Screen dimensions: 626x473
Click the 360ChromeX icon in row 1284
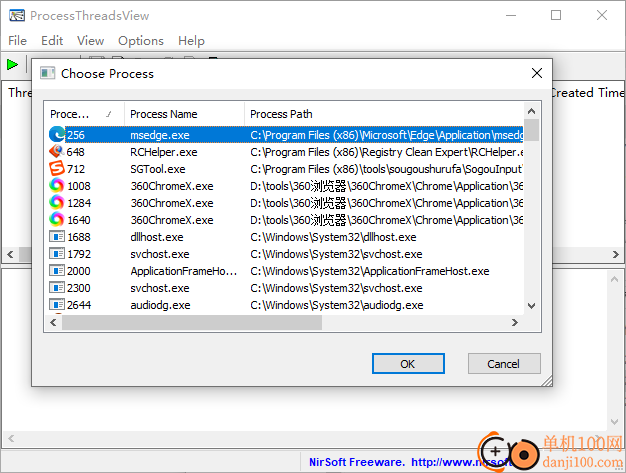click(57, 202)
